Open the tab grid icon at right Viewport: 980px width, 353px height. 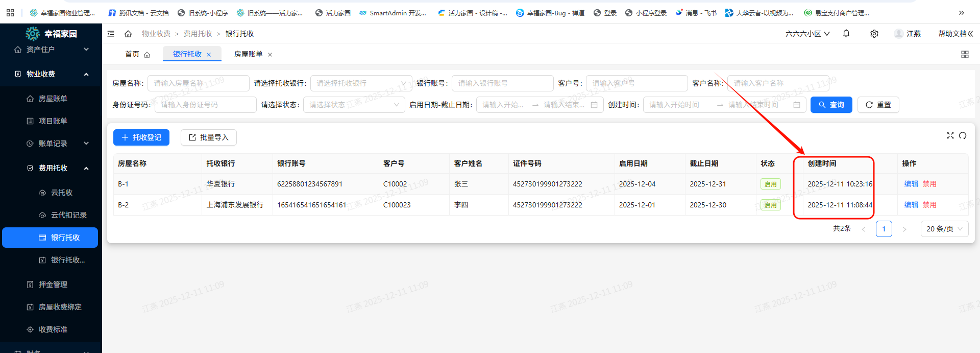click(965, 54)
